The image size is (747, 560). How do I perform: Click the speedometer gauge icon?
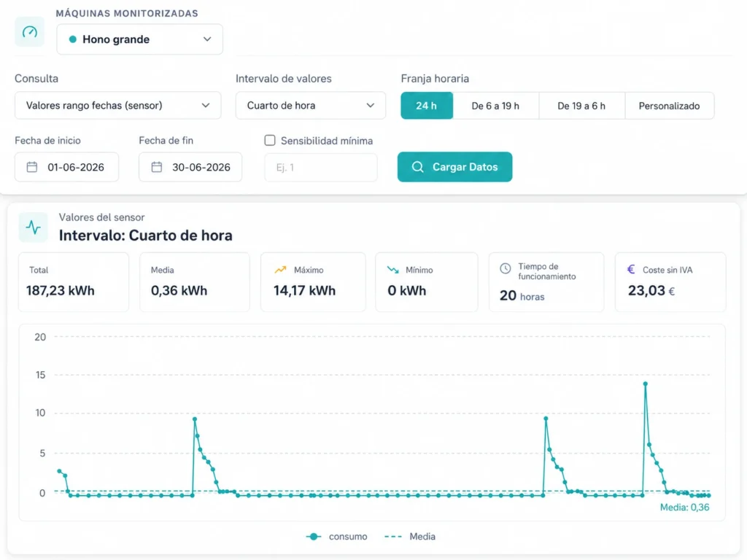click(29, 32)
